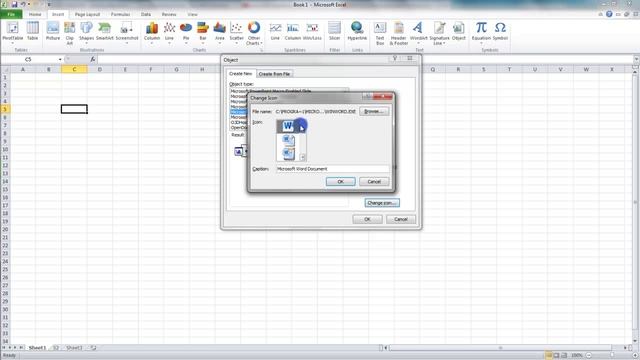Select cell C5 on the worksheet
640x360 pixels.
coord(74,109)
